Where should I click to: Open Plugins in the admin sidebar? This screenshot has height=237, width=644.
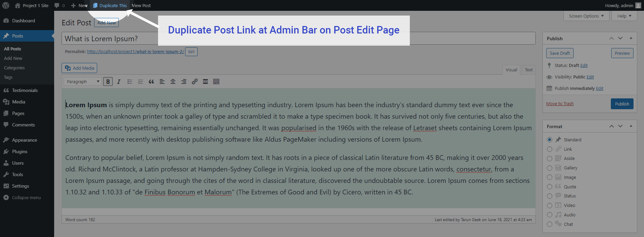[20, 151]
